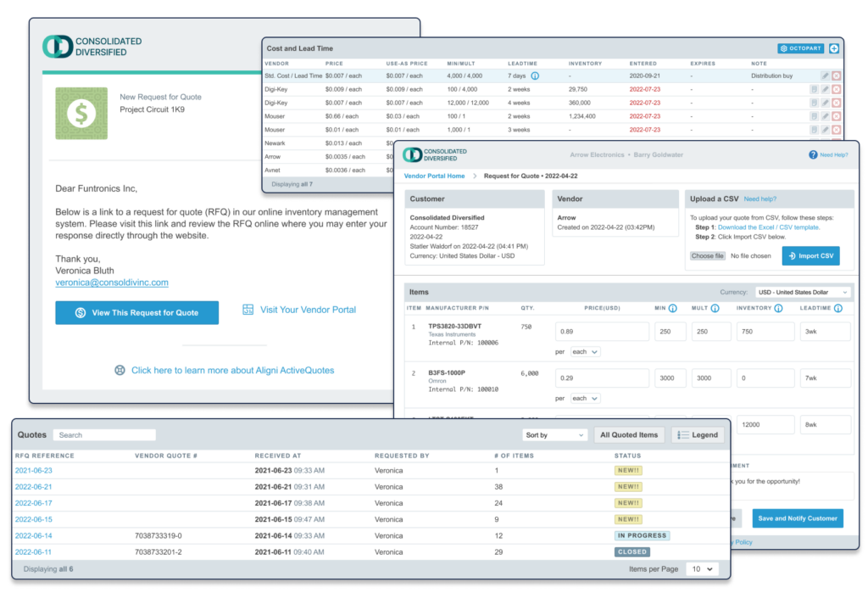868x593 pixels.
Task: Click Consolidated Diversified logo in vendor portal
Action: coord(435,154)
